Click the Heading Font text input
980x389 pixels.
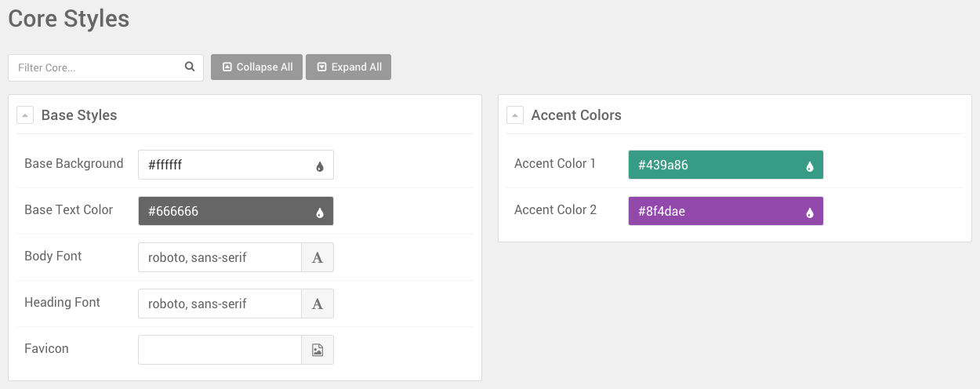(220, 304)
